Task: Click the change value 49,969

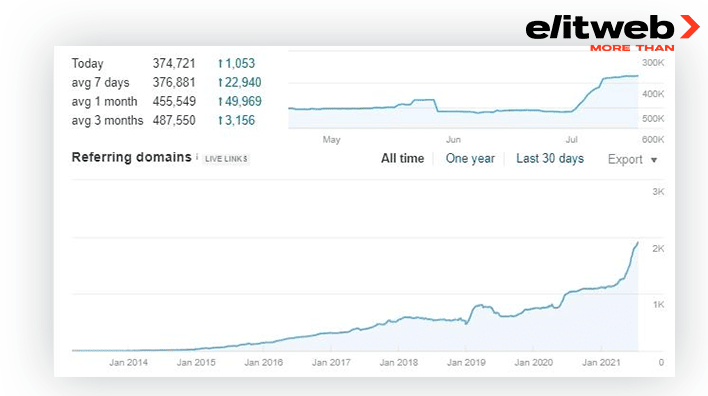Action: click(x=240, y=101)
